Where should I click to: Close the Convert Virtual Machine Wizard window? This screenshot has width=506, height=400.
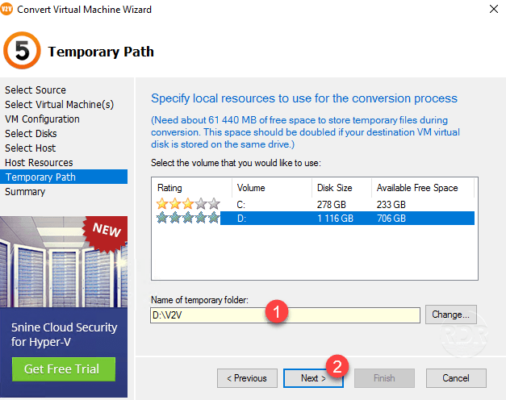point(494,9)
